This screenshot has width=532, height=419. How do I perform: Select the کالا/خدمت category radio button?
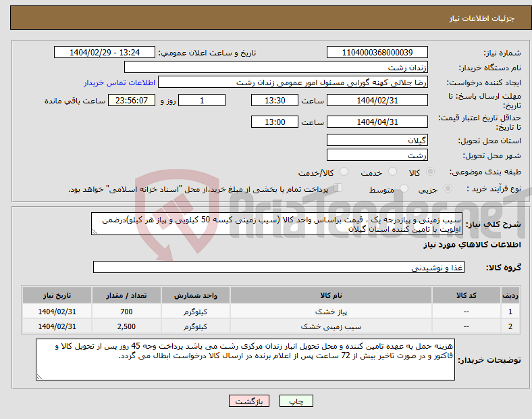344,172
